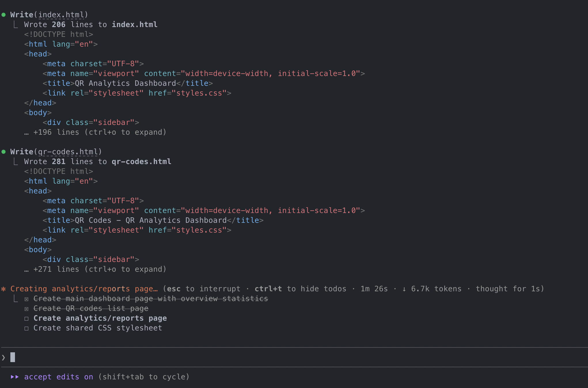The image size is (588, 388).
Task: Click the prompt chevron icon
Action: point(3,357)
